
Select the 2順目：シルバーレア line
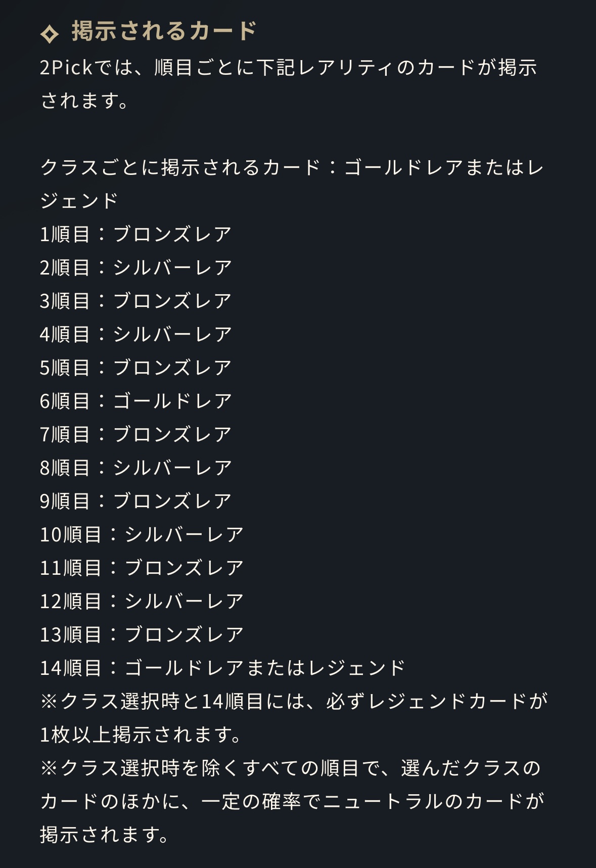point(135,267)
